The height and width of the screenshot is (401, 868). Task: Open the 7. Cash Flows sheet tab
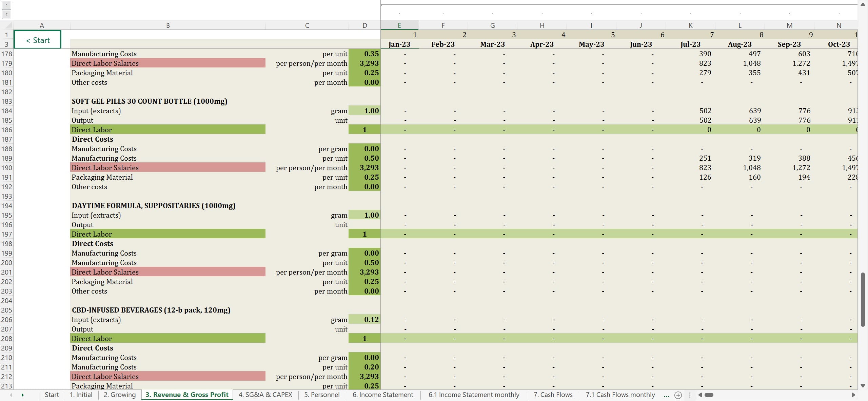[553, 395]
